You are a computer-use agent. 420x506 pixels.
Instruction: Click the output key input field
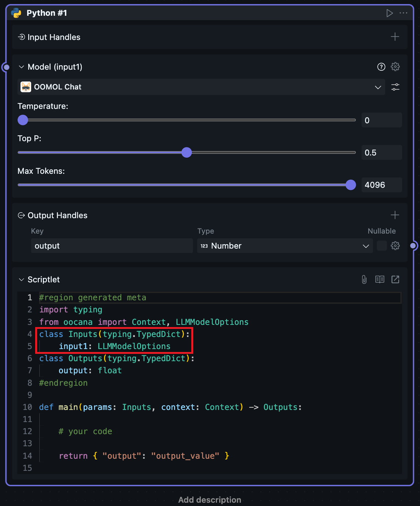pos(112,246)
